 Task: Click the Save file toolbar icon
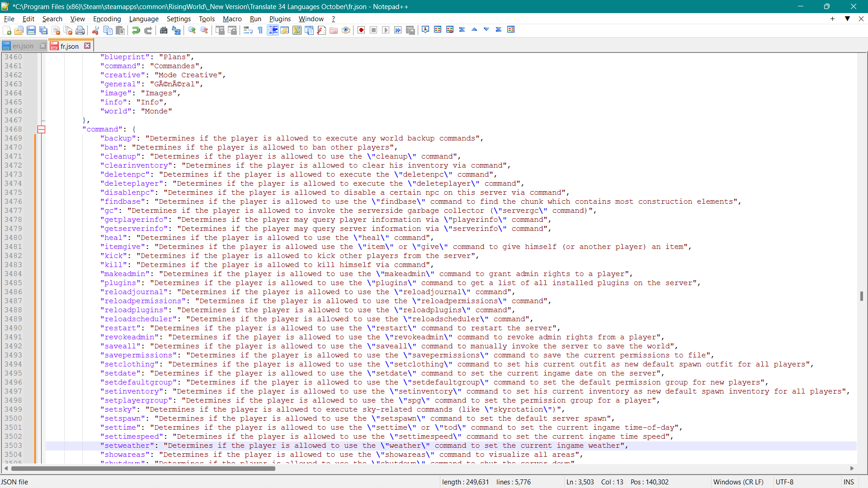31,30
